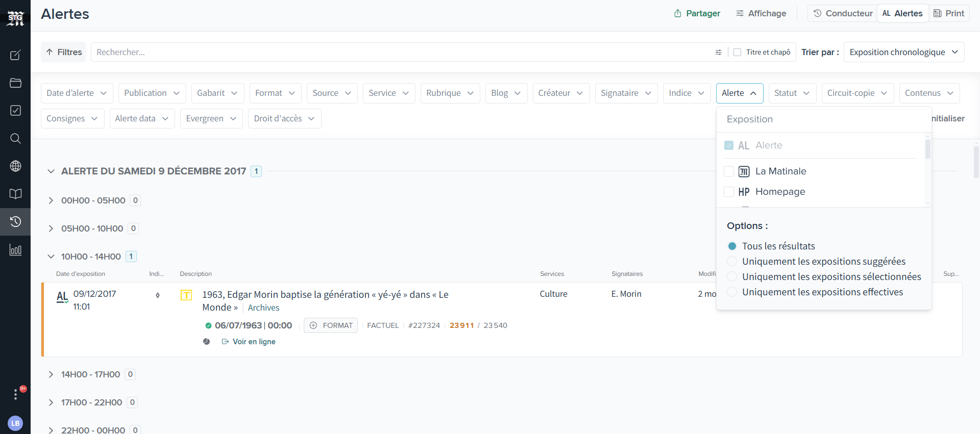This screenshot has height=434, width=980.
Task: Open the Publication filter dropdown
Action: (x=152, y=93)
